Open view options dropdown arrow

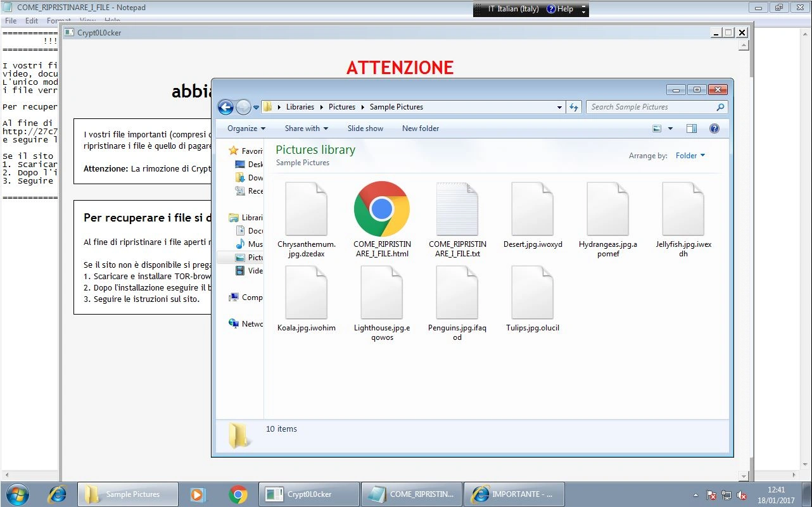(x=670, y=128)
